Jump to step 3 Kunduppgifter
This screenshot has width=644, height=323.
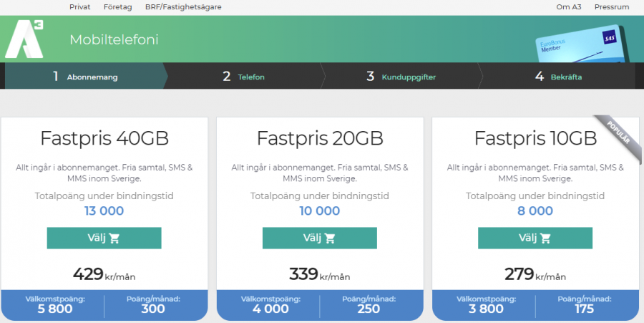(401, 77)
